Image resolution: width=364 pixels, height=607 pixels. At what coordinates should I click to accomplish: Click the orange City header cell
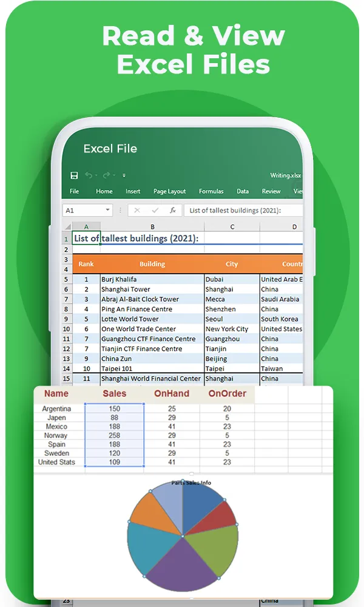click(x=232, y=264)
